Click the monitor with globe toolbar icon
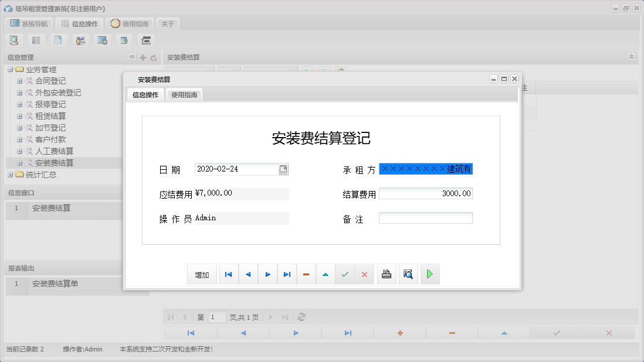The height and width of the screenshot is (362, 644). coord(102,40)
